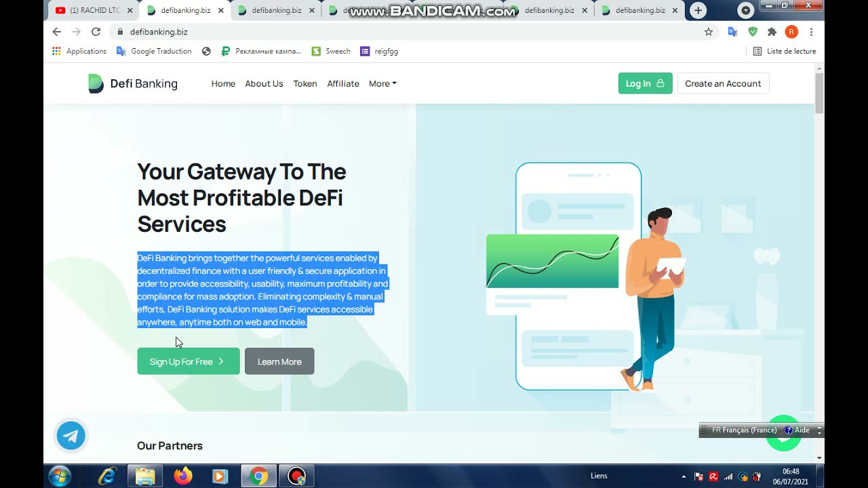
Task: Open the About Us nav item
Action: (x=264, y=83)
